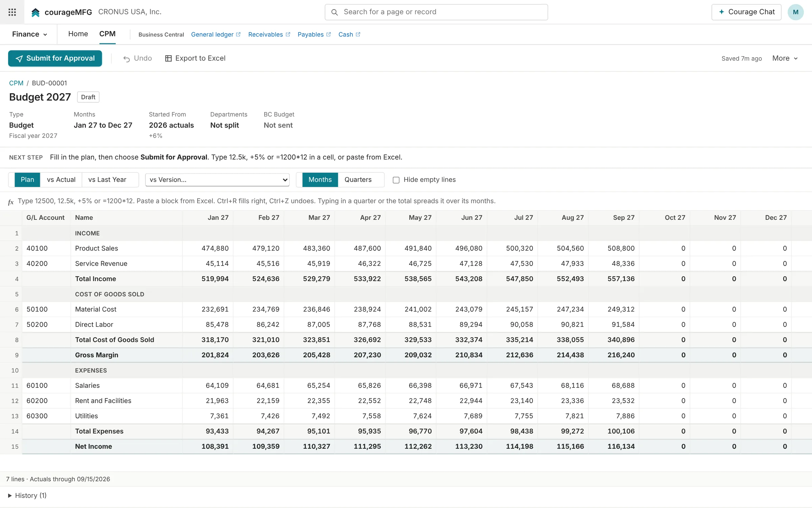Open the vs Version dropdown
Screen dimensions: 812x508
(x=217, y=179)
